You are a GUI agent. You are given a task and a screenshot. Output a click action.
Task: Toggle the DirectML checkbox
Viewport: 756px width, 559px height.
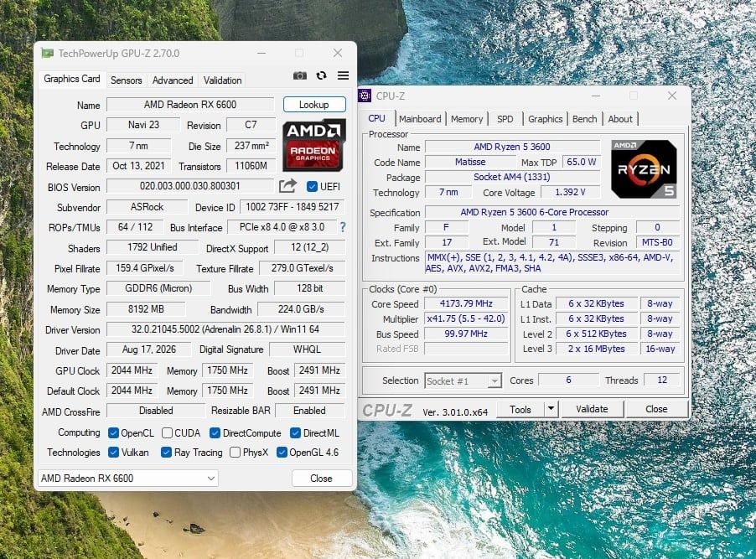point(296,433)
